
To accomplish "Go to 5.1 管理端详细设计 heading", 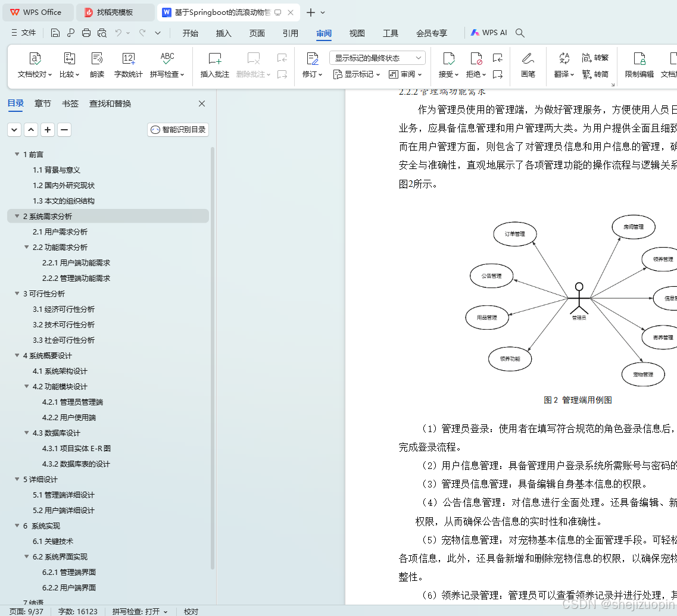I will pos(64,495).
